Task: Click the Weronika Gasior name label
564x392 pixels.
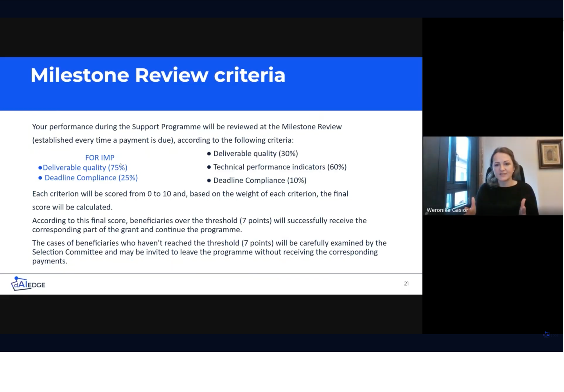Action: pyautogui.click(x=447, y=210)
